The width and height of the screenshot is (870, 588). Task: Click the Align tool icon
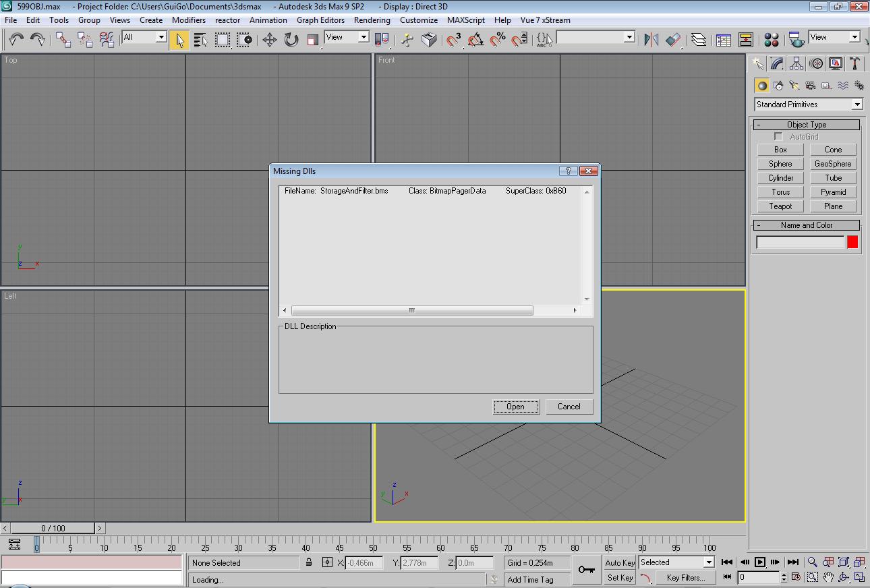pos(673,40)
